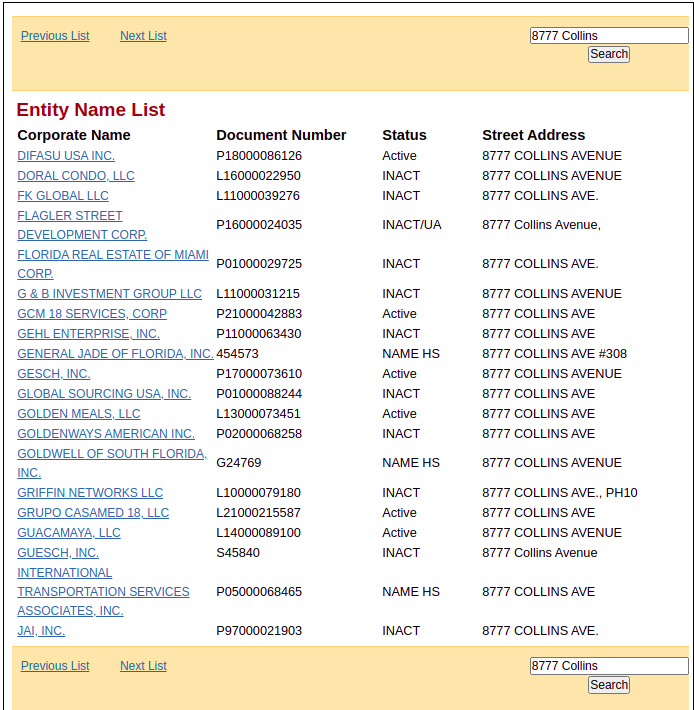
Task: Open the bottom Previous List link
Action: (55, 666)
